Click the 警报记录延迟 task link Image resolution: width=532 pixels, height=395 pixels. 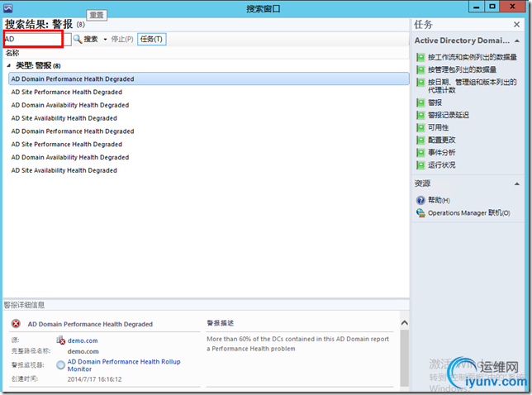(449, 115)
